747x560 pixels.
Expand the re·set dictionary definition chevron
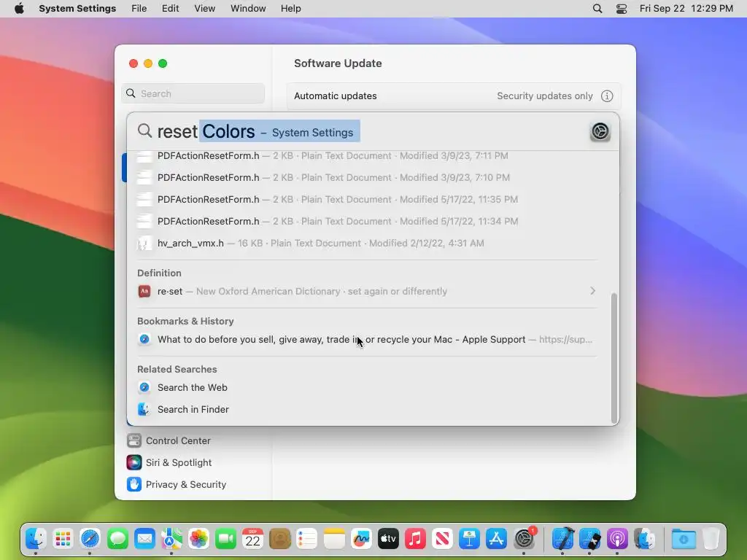click(x=592, y=291)
